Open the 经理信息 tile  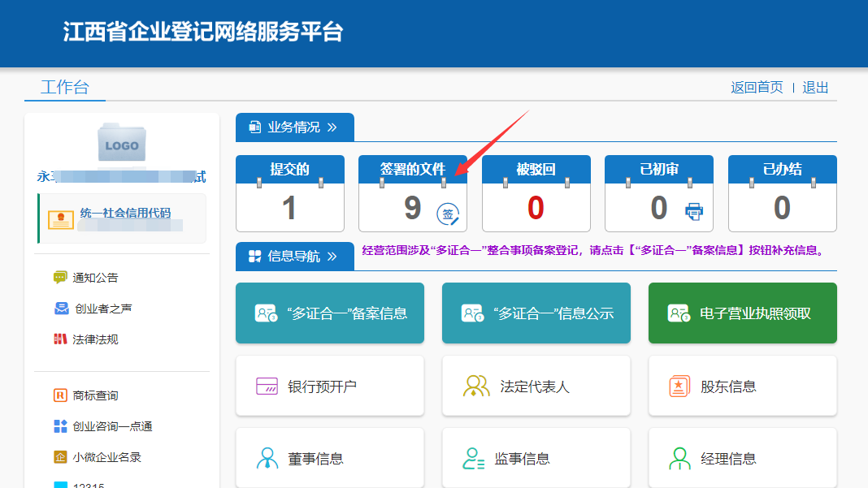[x=742, y=458]
